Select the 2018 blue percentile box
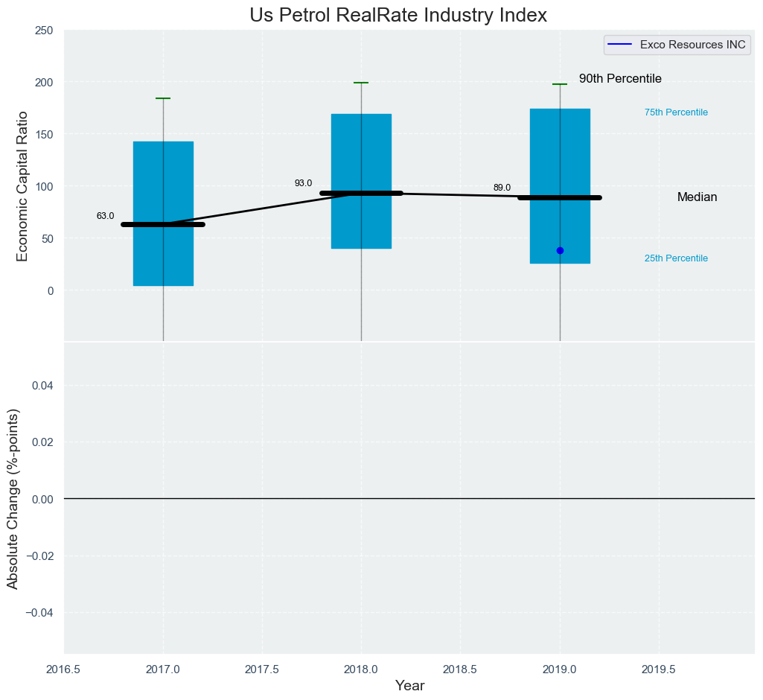 coord(362,181)
